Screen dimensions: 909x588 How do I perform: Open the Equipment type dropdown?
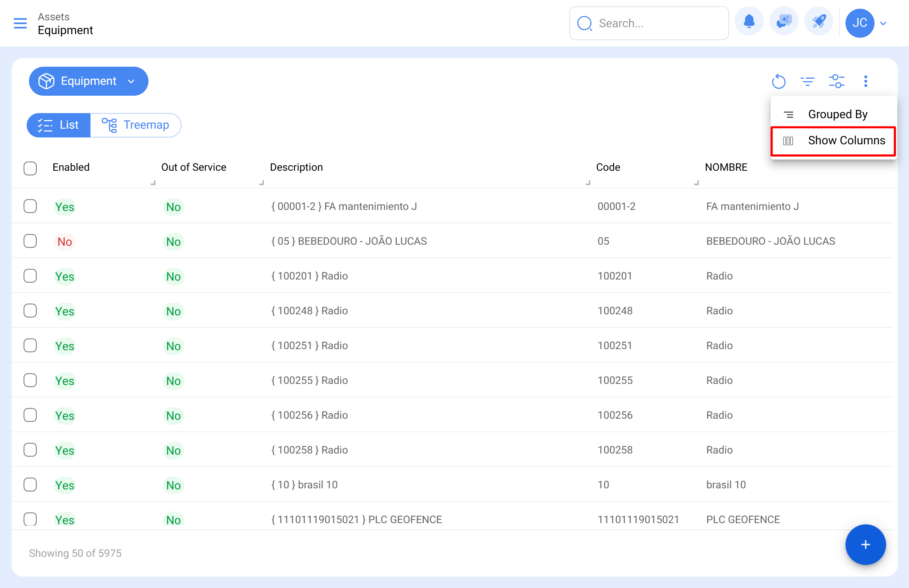[x=88, y=81]
